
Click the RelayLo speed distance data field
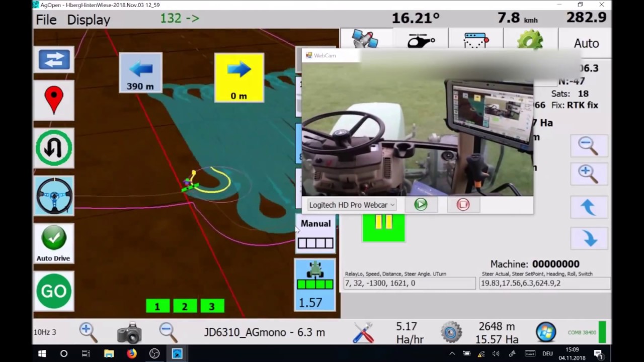tap(409, 283)
